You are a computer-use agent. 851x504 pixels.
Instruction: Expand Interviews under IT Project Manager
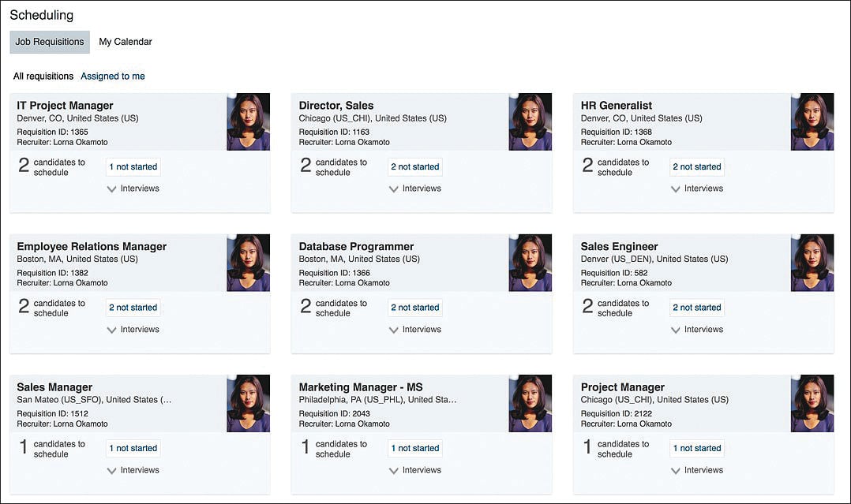coord(133,188)
